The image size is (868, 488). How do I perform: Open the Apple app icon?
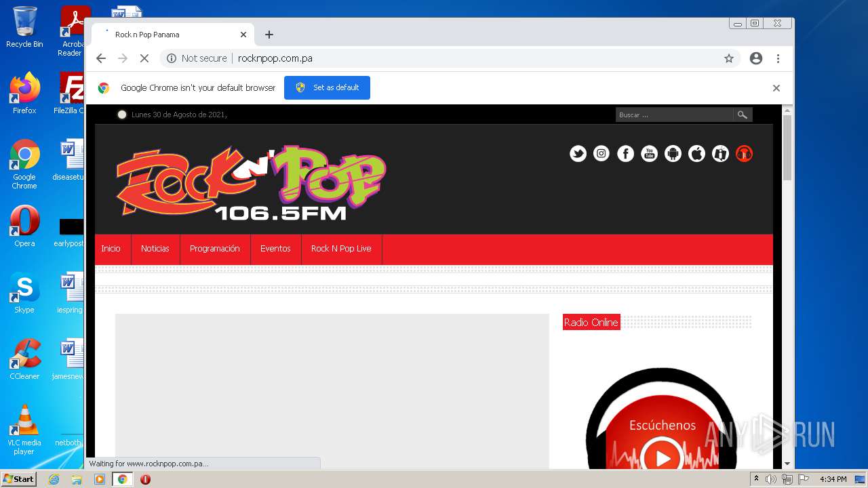(696, 154)
